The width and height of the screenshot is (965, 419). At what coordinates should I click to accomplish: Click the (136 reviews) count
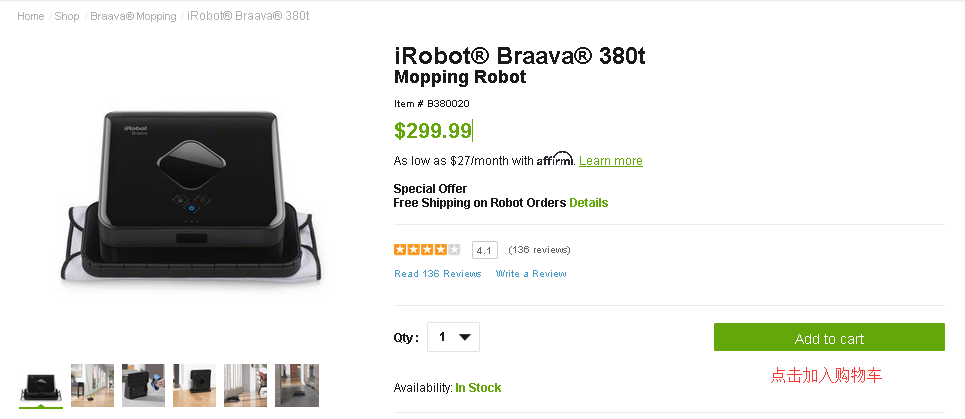click(x=539, y=250)
